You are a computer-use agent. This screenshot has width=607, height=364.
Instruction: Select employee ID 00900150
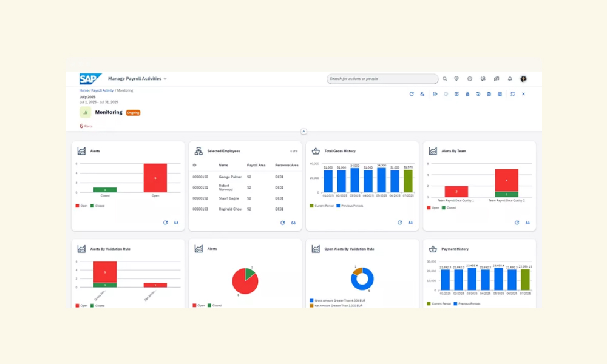[200, 177]
